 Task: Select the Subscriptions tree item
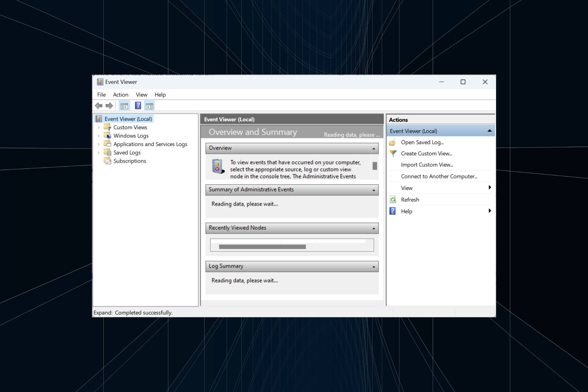click(x=130, y=161)
